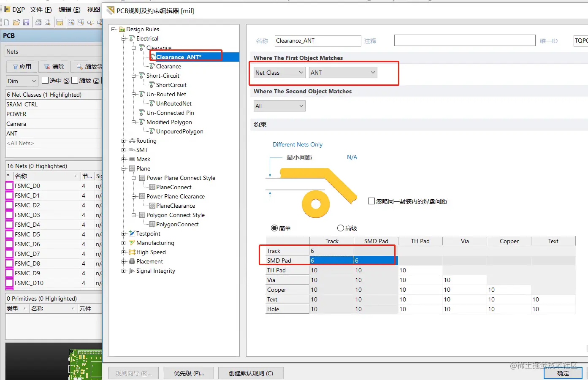This screenshot has width=588, height=380.
Task: Tick the 缩放 (Z) checkbox in PCB panel
Action: point(75,80)
